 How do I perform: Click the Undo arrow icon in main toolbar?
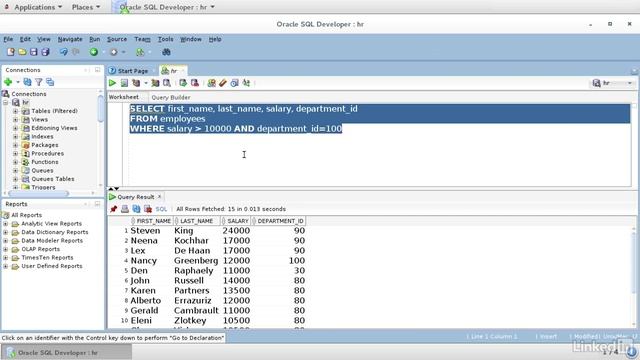pos(64,52)
